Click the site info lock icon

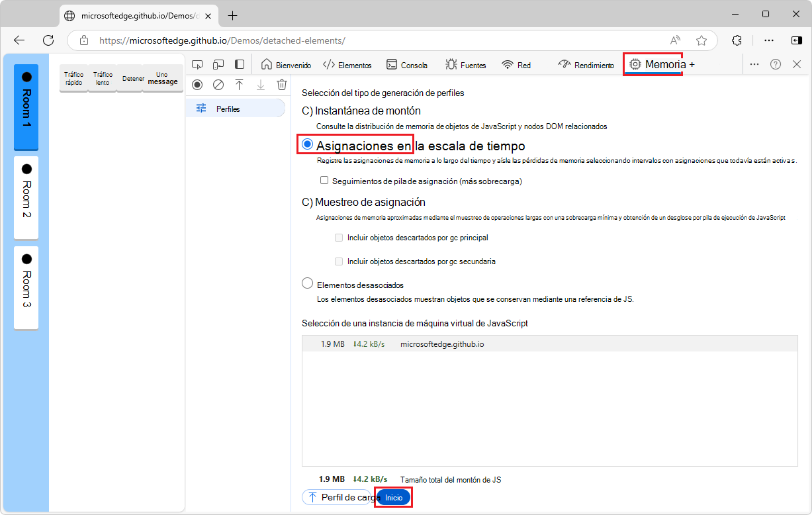point(84,40)
